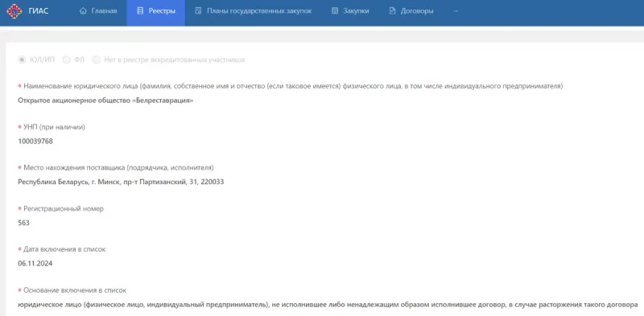Click the registry icon beside Реестры
The image size is (644, 316).
(x=140, y=11)
